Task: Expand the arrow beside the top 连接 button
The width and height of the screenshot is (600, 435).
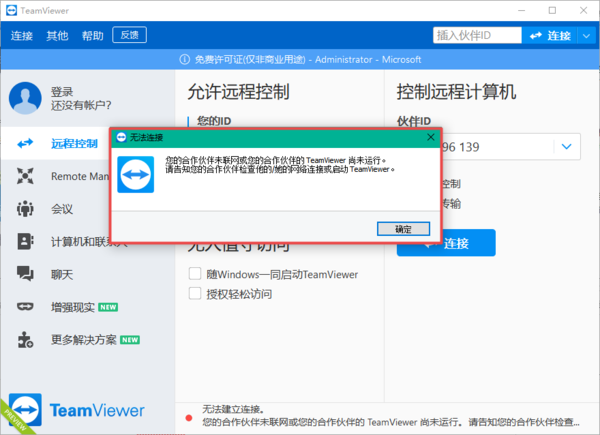Action: pyautogui.click(x=583, y=35)
